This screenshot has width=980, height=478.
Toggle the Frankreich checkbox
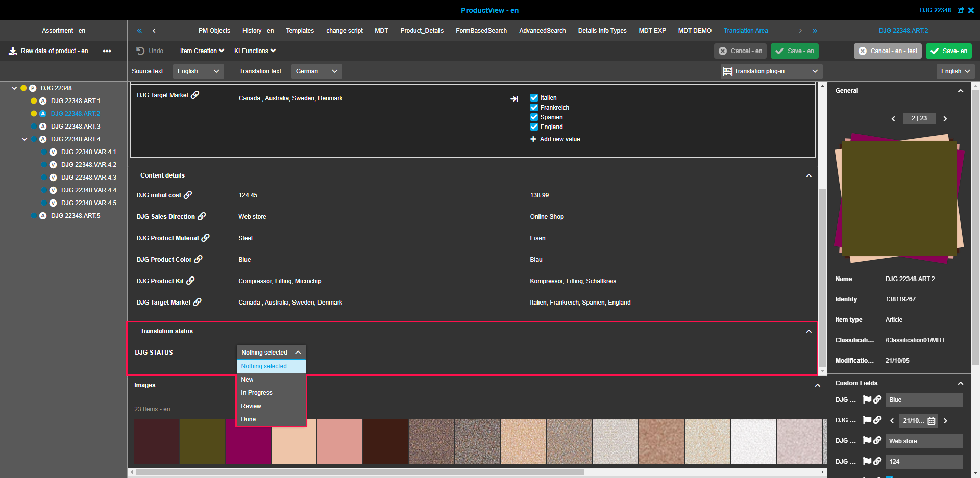[534, 108]
